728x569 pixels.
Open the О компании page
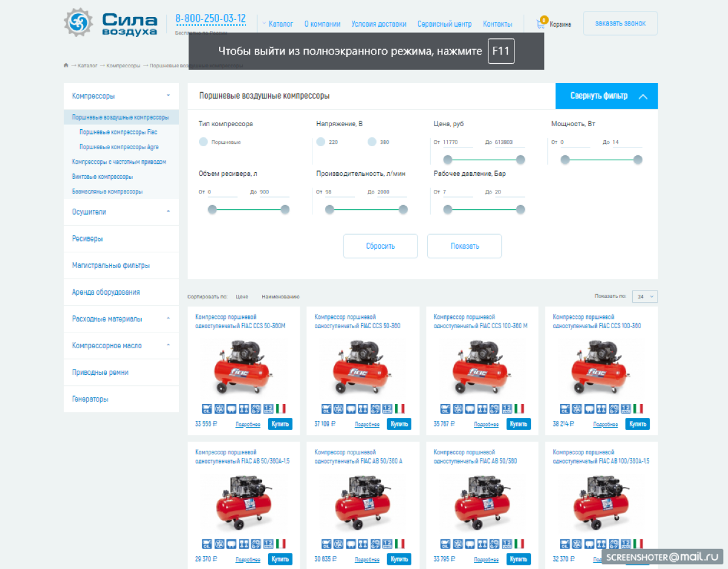[322, 24]
